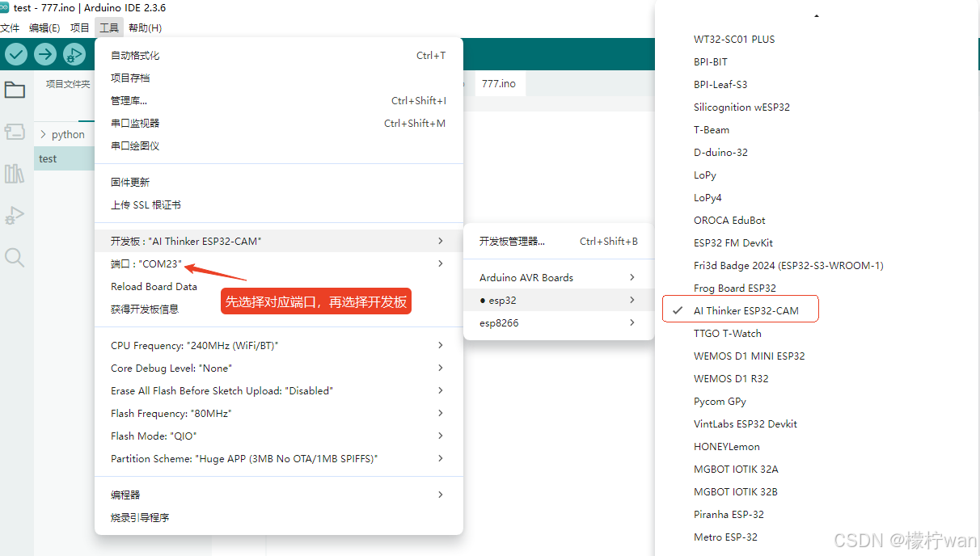Open the 文件 menu
The height and width of the screenshot is (556, 980).
9,27
